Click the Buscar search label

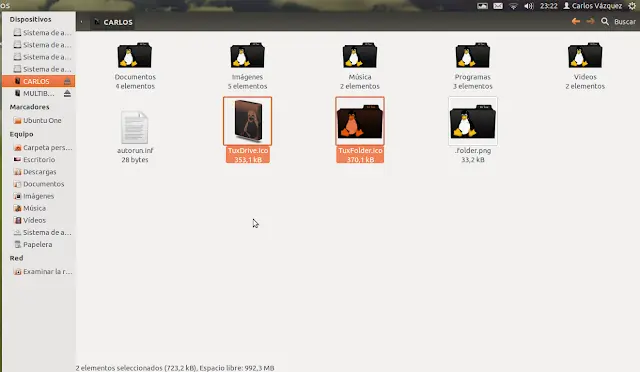[x=625, y=22]
